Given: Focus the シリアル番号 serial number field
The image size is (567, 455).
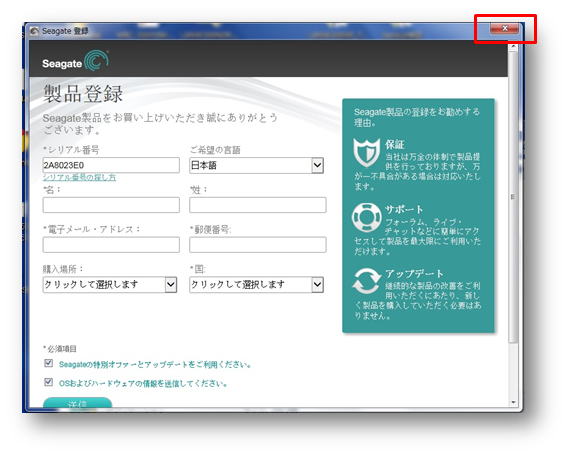Looking at the screenshot, I should click(x=111, y=165).
